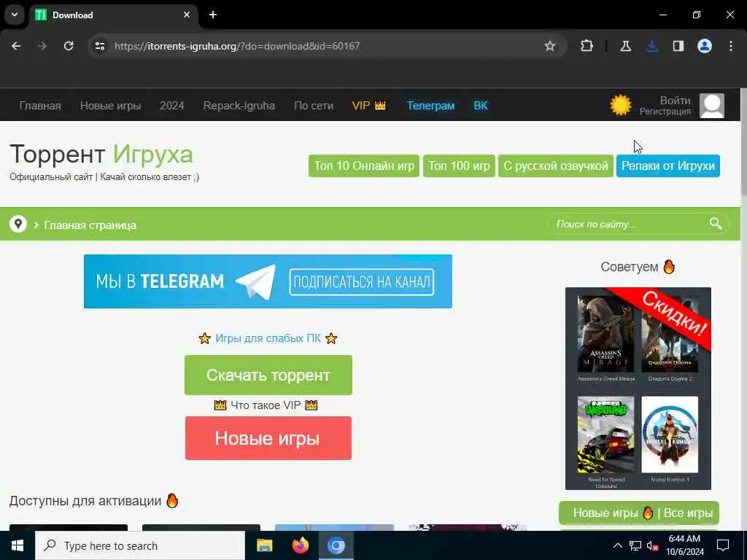This screenshot has height=560, width=747.
Task: Open the Chrome profile avatar
Action: [x=705, y=46]
